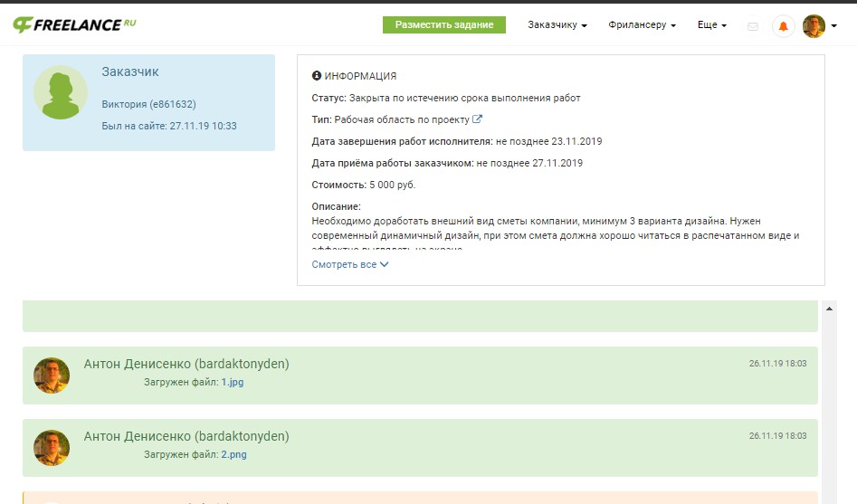Screen dimensions: 857x504
Task: Click timestamp of the 2.png message
Action: pos(777,435)
